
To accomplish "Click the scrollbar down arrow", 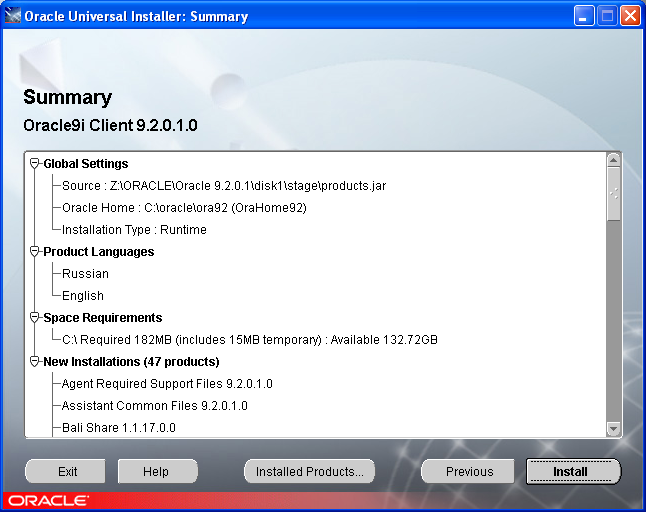I will pyautogui.click(x=613, y=429).
